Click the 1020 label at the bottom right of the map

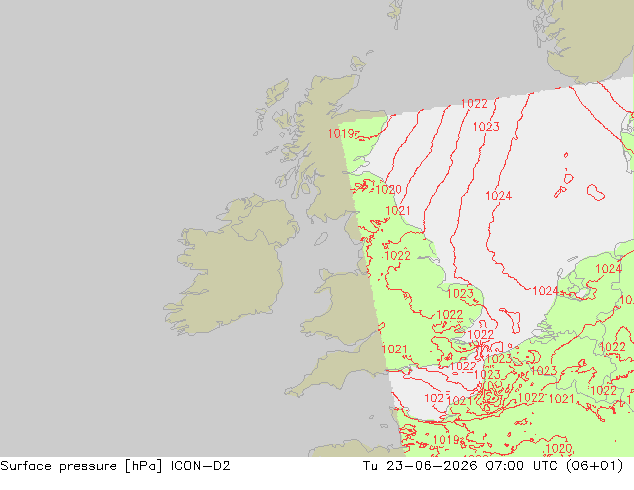click(559, 449)
